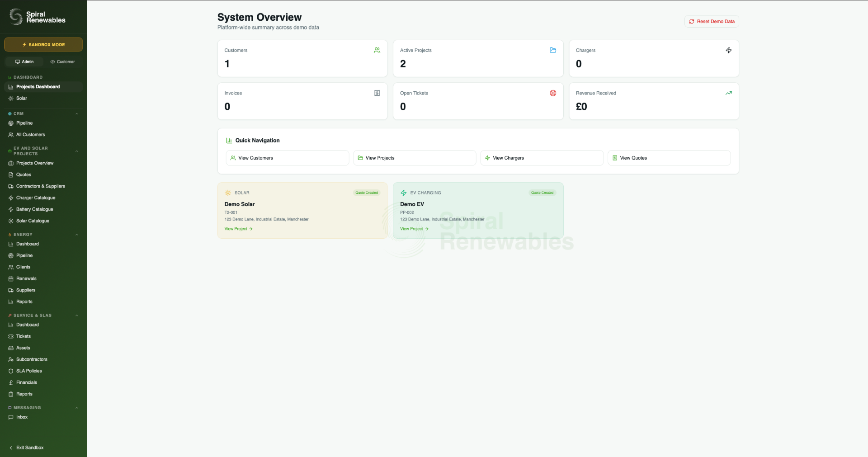Click the Assets sidebar icon
The width and height of the screenshot is (868, 457).
point(11,348)
